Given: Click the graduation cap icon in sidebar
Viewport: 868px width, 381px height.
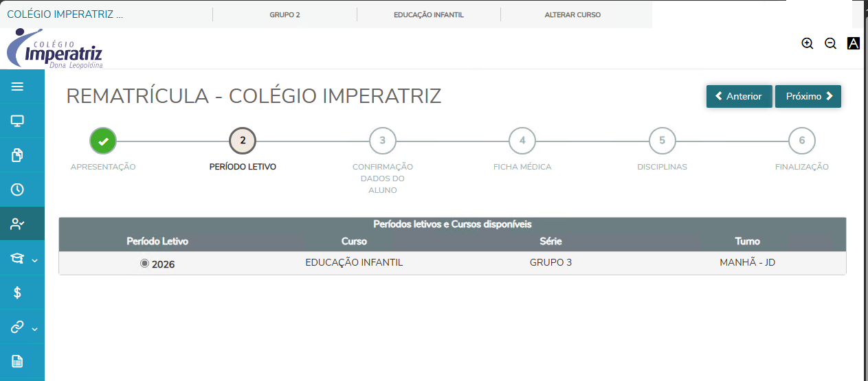Looking at the screenshot, I should tap(17, 258).
